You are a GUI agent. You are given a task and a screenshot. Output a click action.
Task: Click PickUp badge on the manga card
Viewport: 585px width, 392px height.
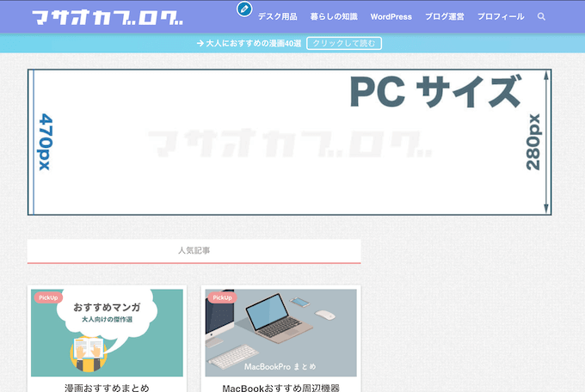[x=48, y=297]
